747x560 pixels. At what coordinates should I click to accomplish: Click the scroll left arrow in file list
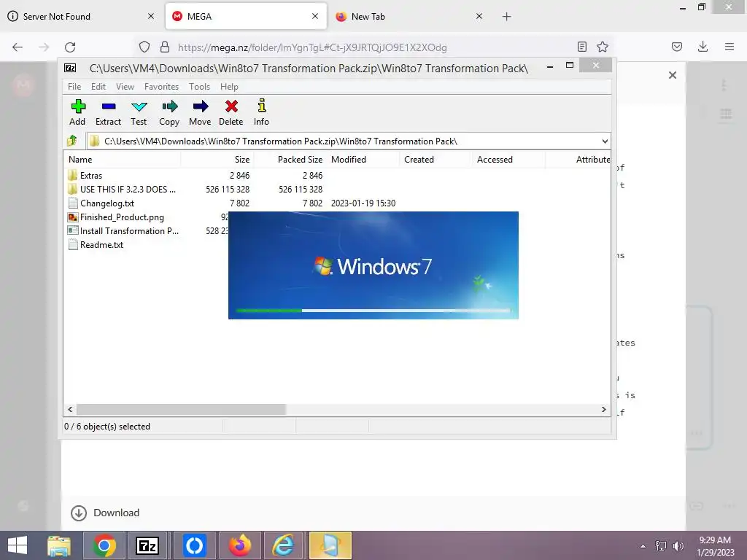pyautogui.click(x=71, y=410)
